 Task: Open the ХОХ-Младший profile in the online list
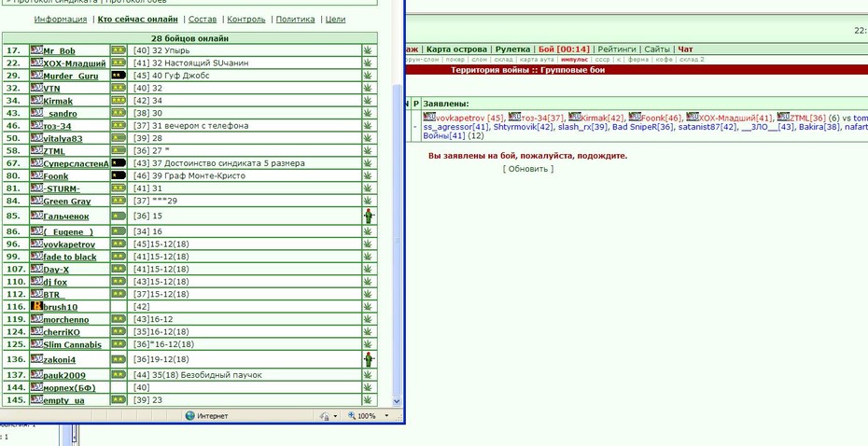pos(74,63)
